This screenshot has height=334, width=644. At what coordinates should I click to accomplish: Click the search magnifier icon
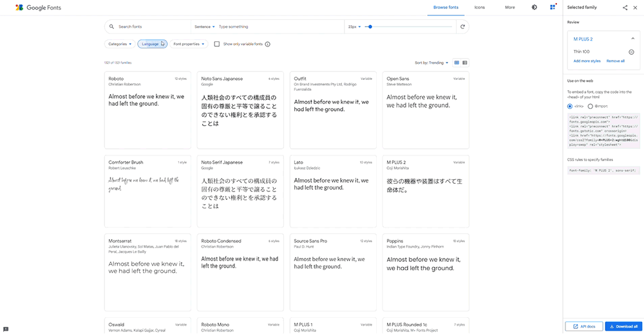(x=111, y=26)
